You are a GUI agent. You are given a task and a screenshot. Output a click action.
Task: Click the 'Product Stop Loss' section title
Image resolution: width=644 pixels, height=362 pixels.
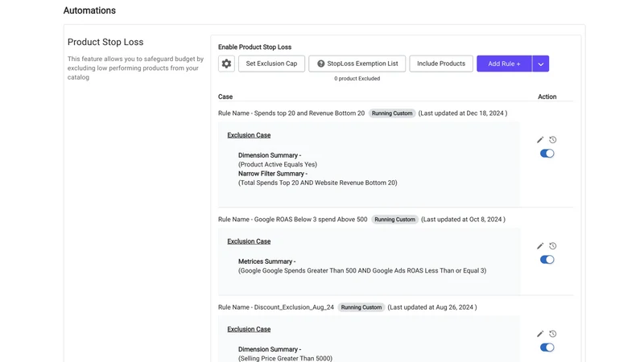click(105, 42)
